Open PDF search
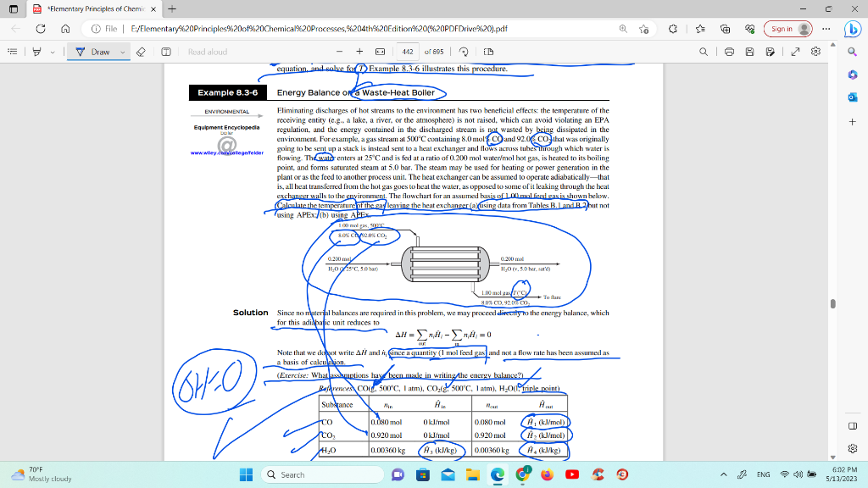 pos(704,52)
